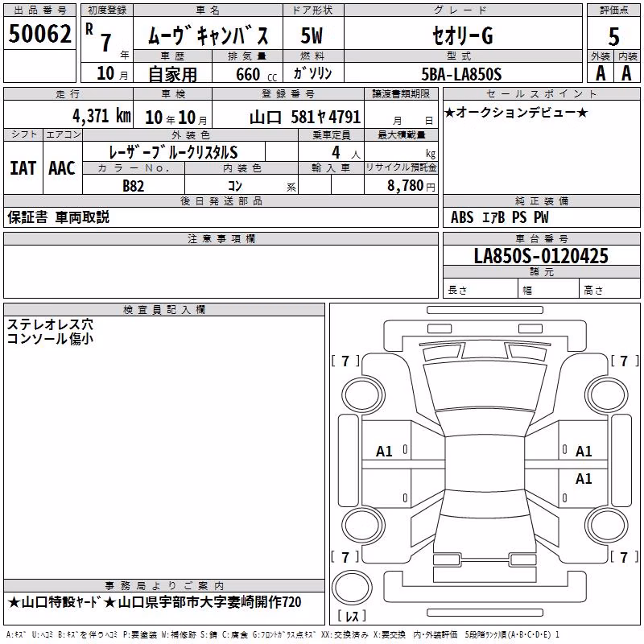Screen dimensions: 644x644
Task: Click the damage code legend line at bottom
Action: (283, 634)
